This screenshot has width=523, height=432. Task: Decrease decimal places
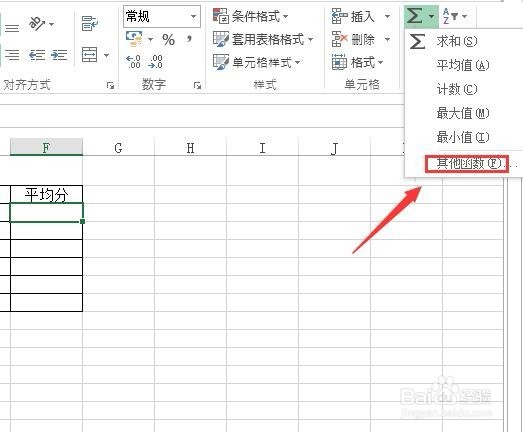click(155, 62)
